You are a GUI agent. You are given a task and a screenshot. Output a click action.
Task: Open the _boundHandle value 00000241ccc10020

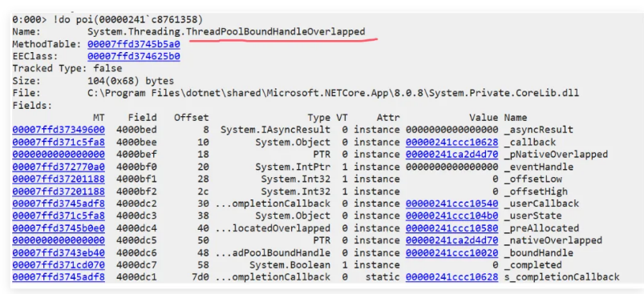[452, 252]
